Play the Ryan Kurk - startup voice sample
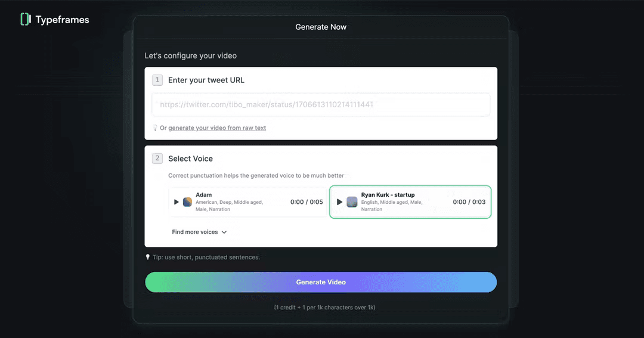644x338 pixels. coord(339,202)
